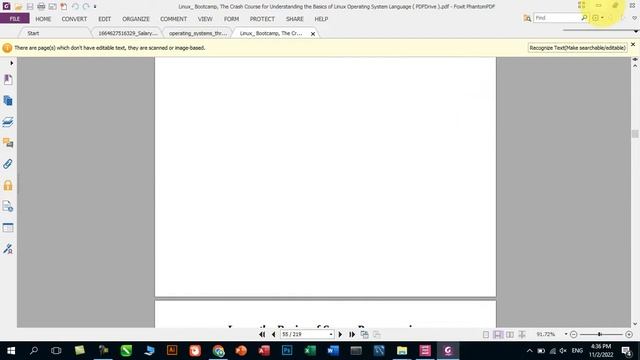Open the Search document panel icon in the sidebar
Viewport: 640px width, 360px height.
tap(8, 206)
